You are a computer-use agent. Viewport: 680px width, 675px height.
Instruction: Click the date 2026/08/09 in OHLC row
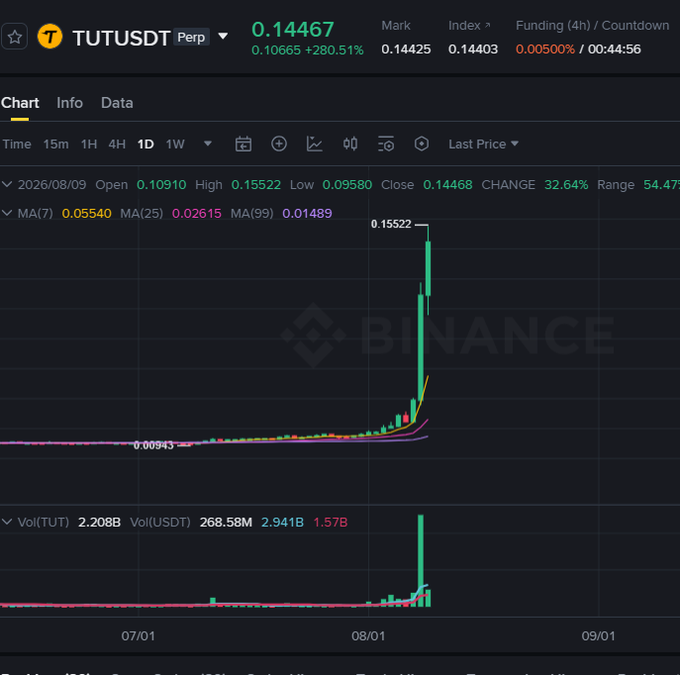(x=52, y=185)
